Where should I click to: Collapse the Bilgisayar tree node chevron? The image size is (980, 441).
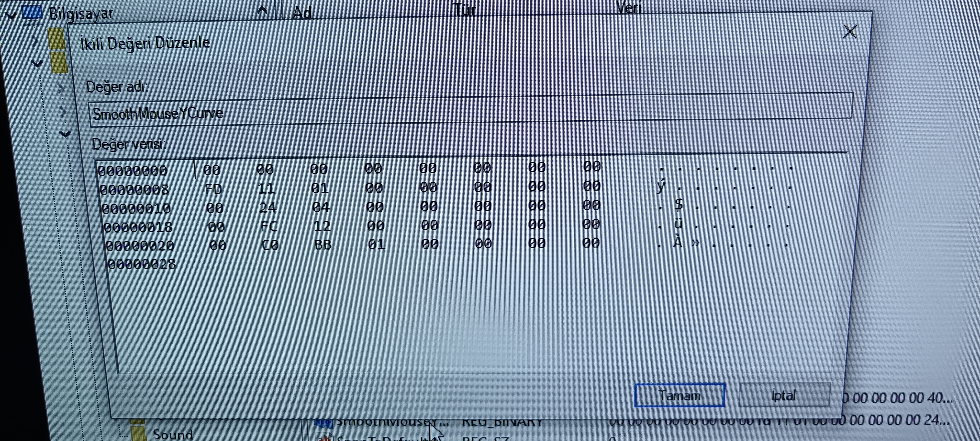click(11, 16)
